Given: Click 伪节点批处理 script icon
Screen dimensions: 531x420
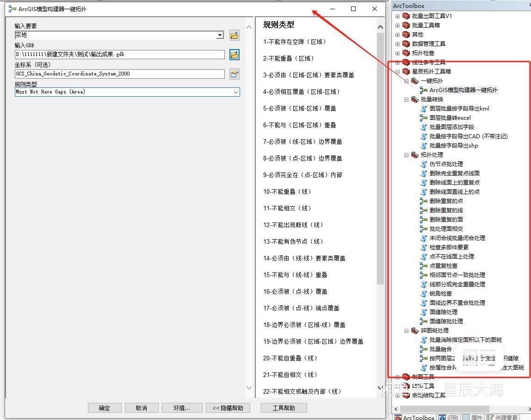Looking at the screenshot, I should (424, 164).
